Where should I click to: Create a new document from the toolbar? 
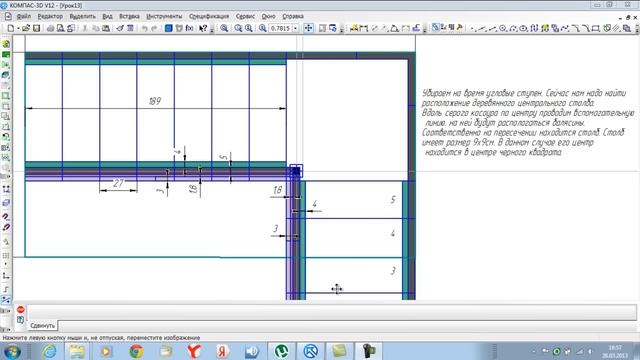11,28
